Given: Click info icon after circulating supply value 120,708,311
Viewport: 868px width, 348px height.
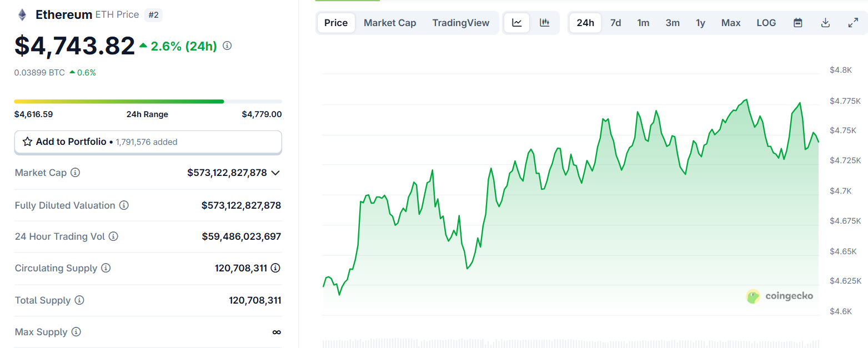Looking at the screenshot, I should (x=275, y=268).
